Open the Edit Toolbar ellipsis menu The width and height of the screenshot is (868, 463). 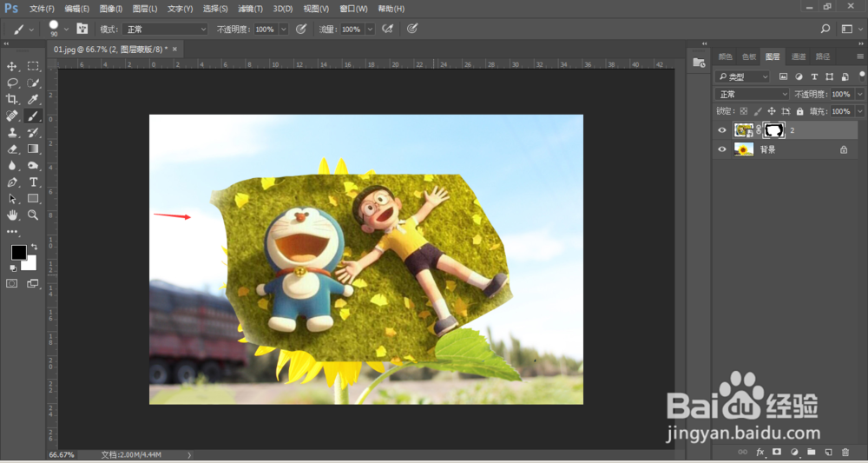pos(11,231)
